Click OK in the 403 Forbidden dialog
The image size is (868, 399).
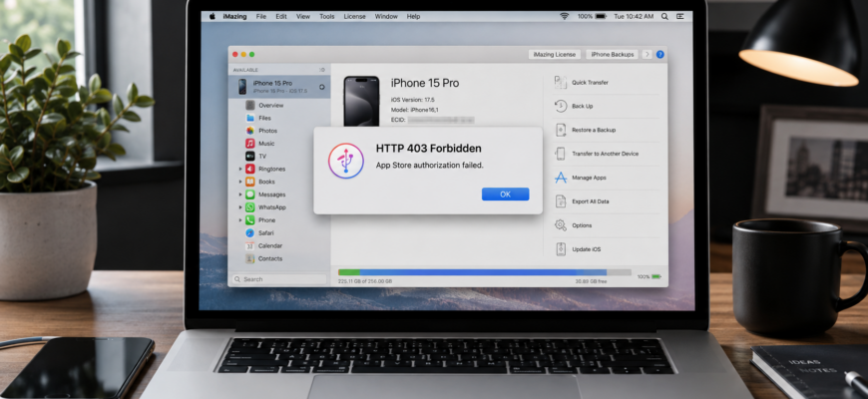point(506,195)
